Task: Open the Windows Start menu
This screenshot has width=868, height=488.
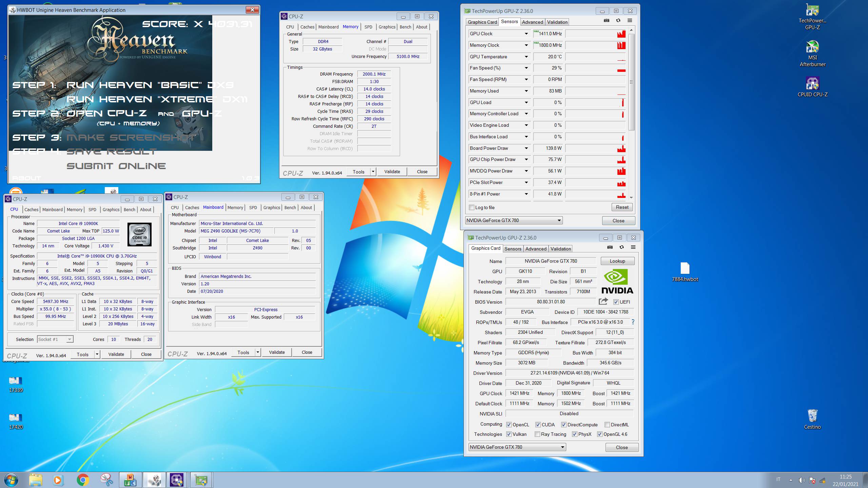Action: [x=11, y=480]
